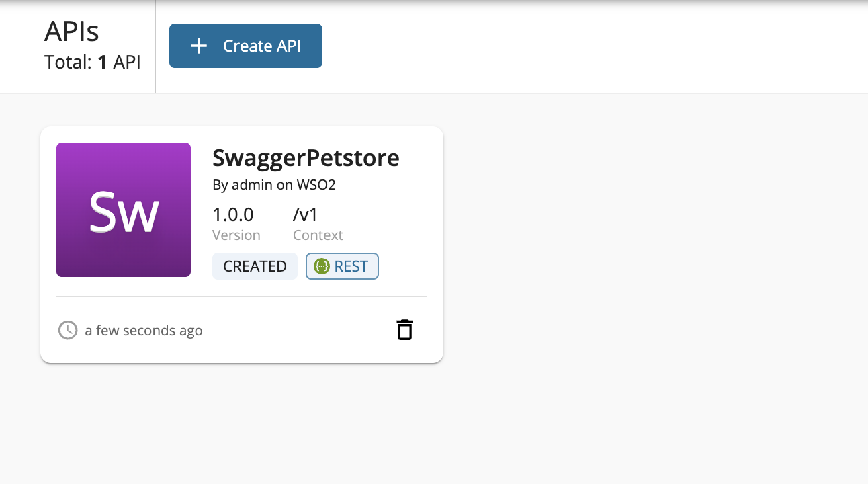Click the 1.0.0 version number
Image resolution: width=868 pixels, height=484 pixels.
tap(232, 214)
